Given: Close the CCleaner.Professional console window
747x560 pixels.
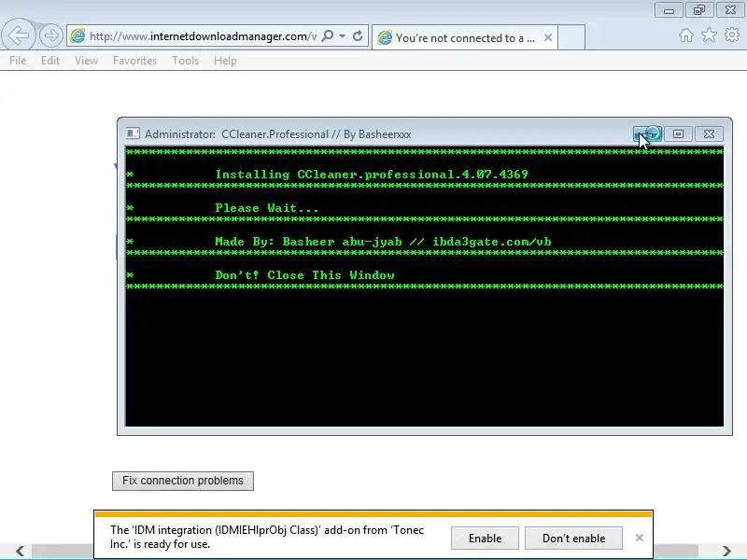Looking at the screenshot, I should click(709, 133).
